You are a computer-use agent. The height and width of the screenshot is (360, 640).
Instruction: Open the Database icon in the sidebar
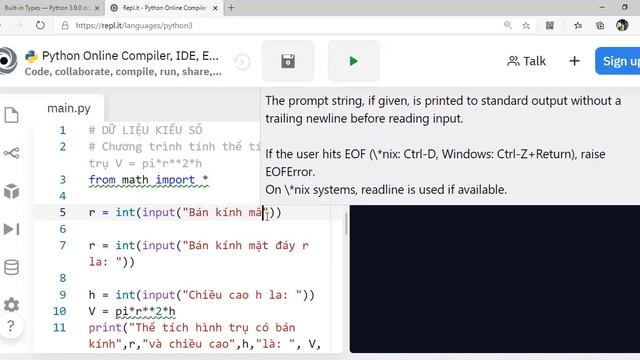tap(11, 267)
